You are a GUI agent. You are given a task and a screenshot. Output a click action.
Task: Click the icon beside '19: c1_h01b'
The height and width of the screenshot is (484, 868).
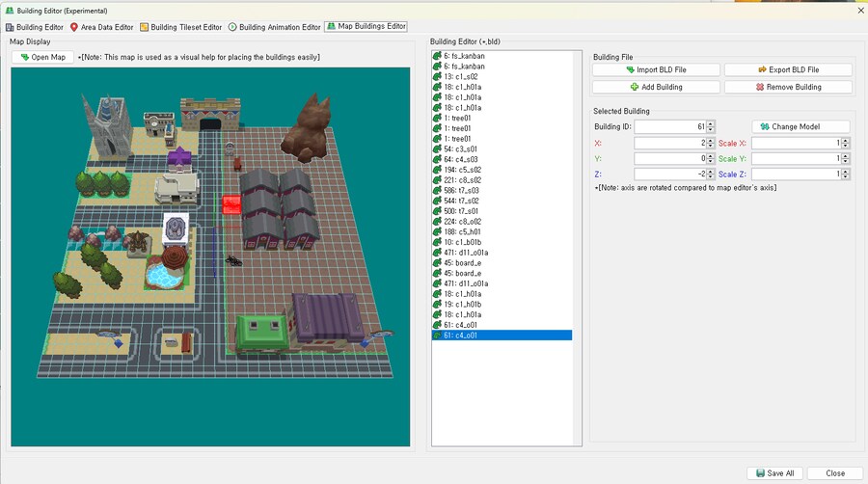437,305
